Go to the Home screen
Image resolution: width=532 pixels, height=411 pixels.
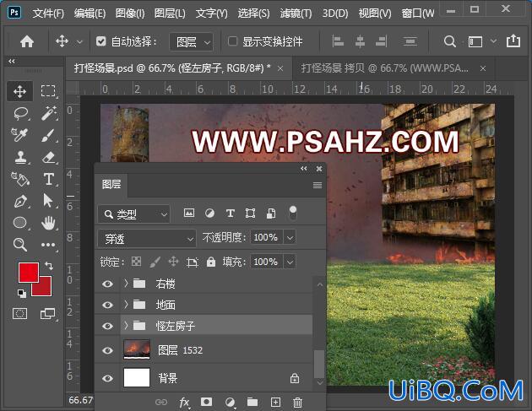[x=27, y=41]
